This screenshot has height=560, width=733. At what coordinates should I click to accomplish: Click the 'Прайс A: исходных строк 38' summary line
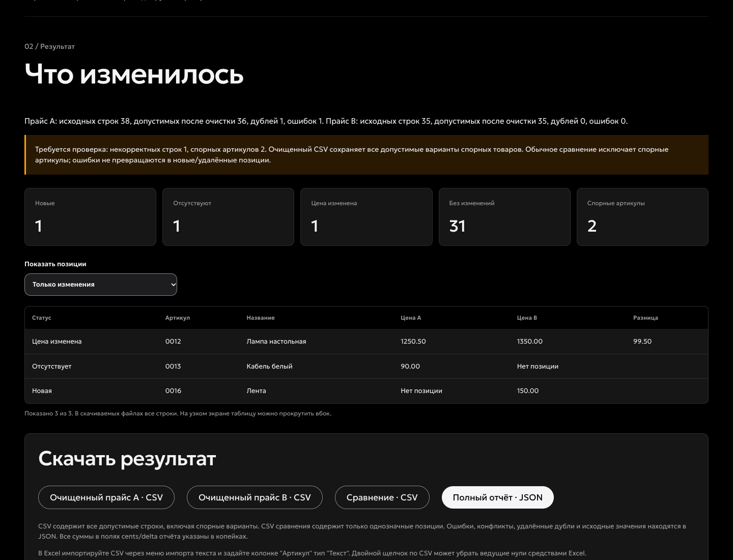pos(326,121)
